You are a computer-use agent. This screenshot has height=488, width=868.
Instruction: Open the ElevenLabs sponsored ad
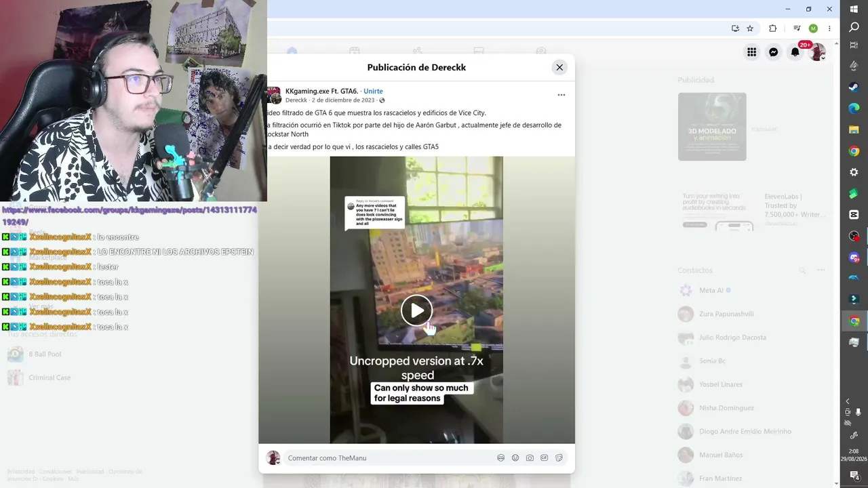[754, 210]
